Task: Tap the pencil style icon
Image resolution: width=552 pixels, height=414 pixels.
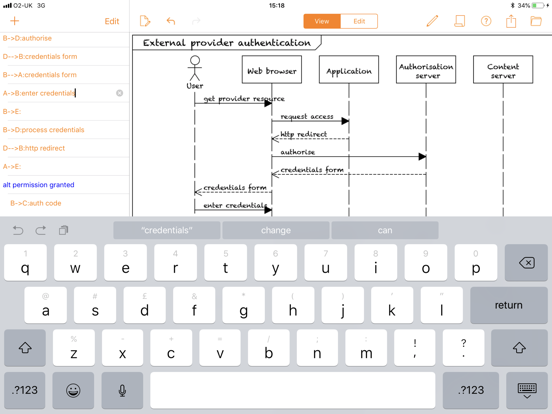Action: click(432, 21)
